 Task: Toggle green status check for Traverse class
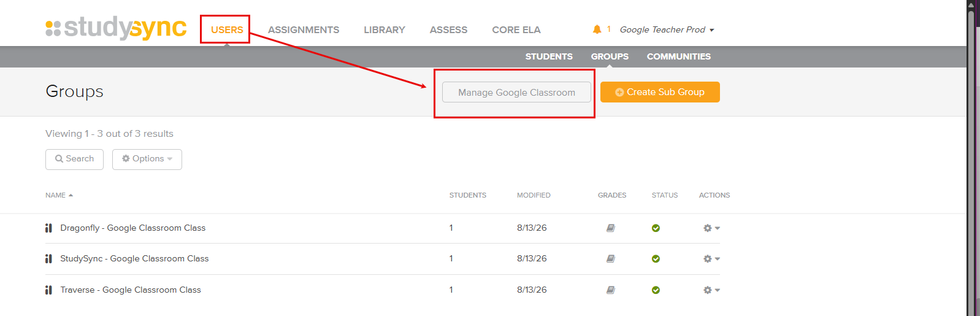tap(656, 290)
